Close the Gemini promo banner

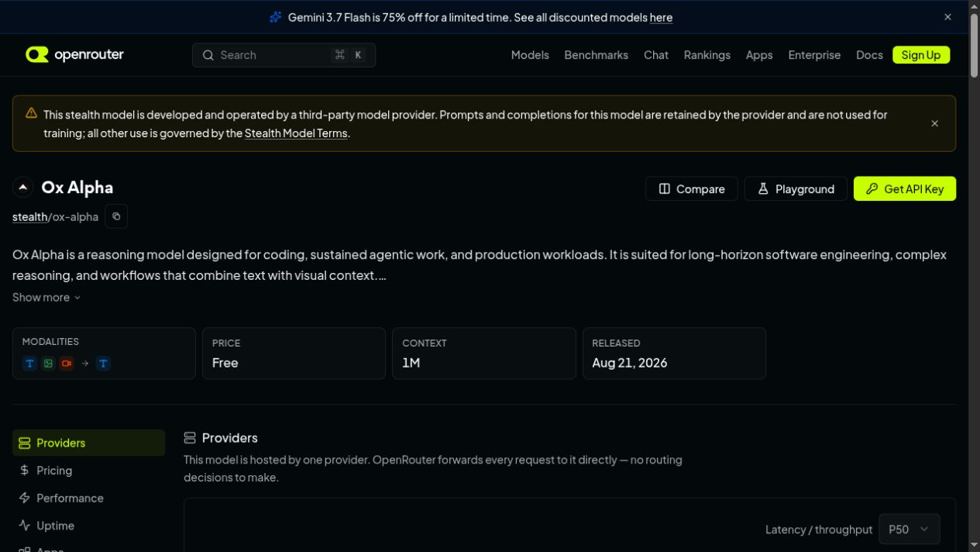click(947, 17)
